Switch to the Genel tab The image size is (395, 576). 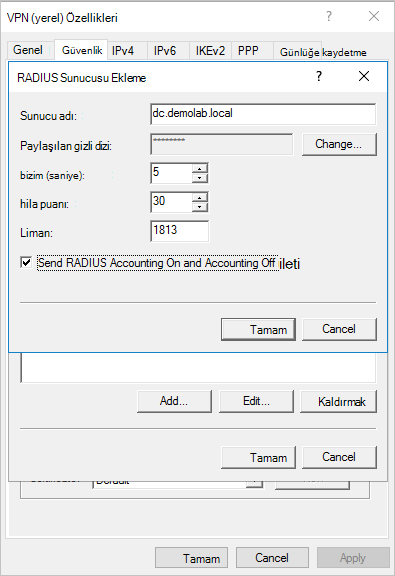[28, 50]
